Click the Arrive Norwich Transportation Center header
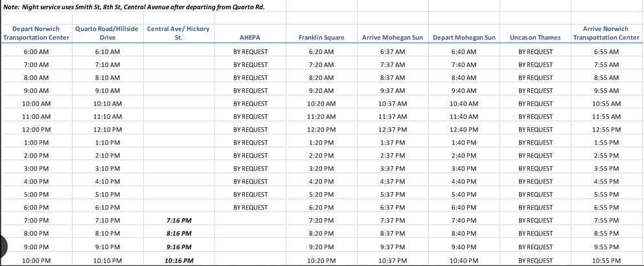Viewport: 644px width, 266px height. pos(606,33)
